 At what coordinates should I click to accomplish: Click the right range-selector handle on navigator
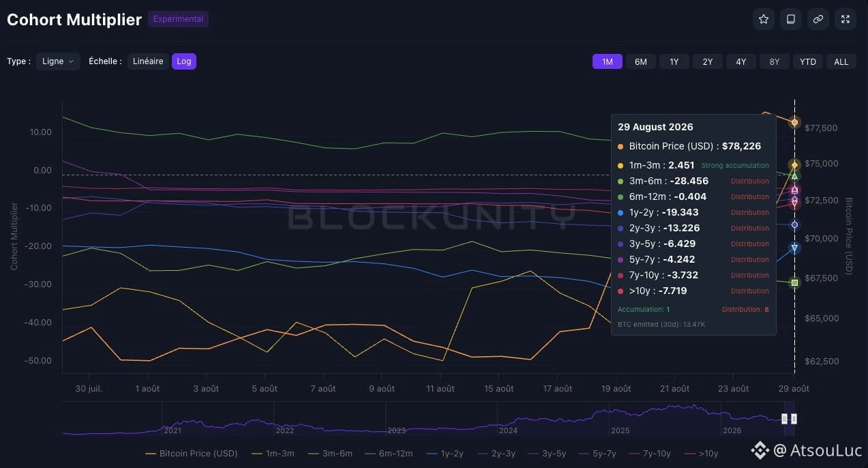pyautogui.click(x=794, y=419)
